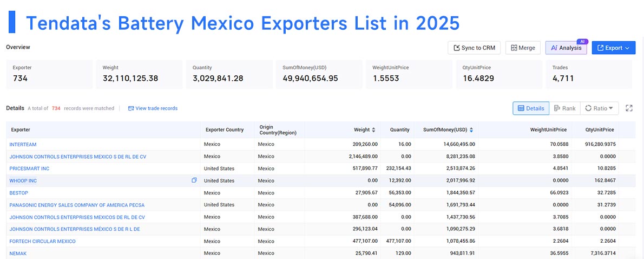Open the AI Analysis button
Screen dimensions: 644x259
pyautogui.click(x=566, y=48)
